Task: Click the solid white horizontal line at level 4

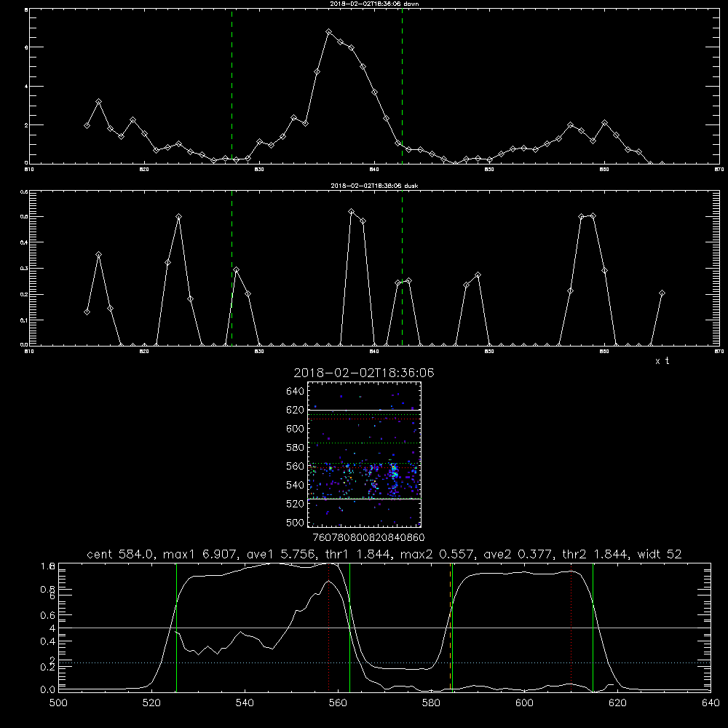Action: click(x=384, y=628)
